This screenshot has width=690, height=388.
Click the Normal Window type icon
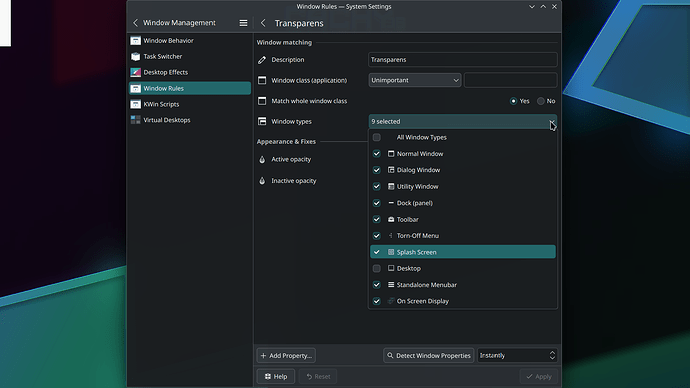click(391, 154)
